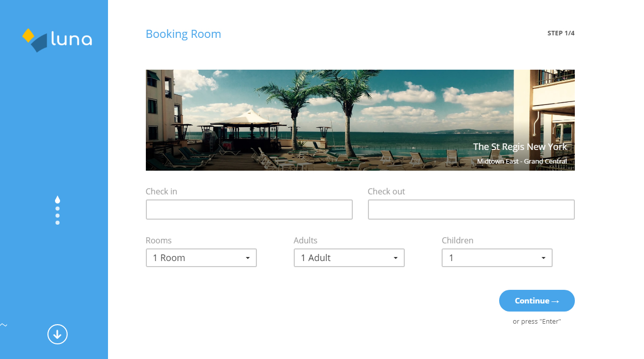Image resolution: width=644 pixels, height=359 pixels.
Task: Expand the Children dropdown
Action: coord(497,258)
